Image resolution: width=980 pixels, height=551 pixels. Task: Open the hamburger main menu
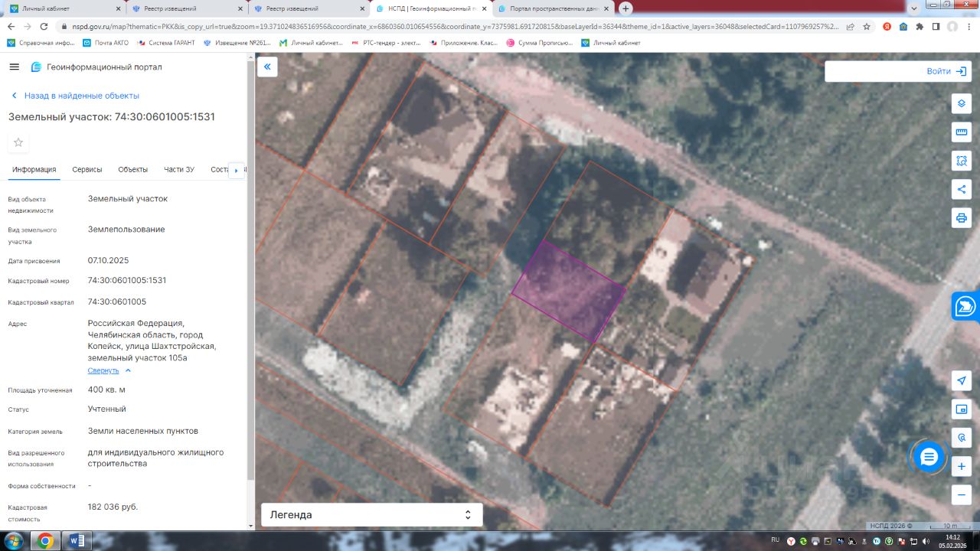click(14, 67)
